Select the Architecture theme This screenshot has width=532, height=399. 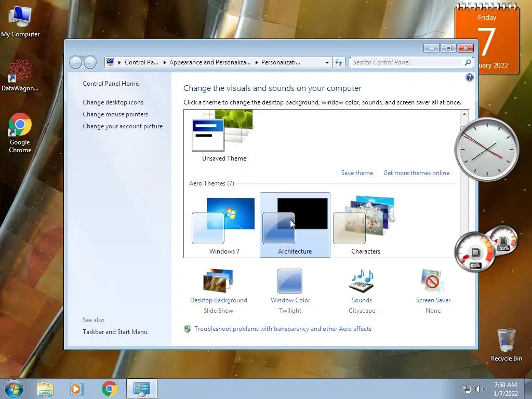point(295,225)
